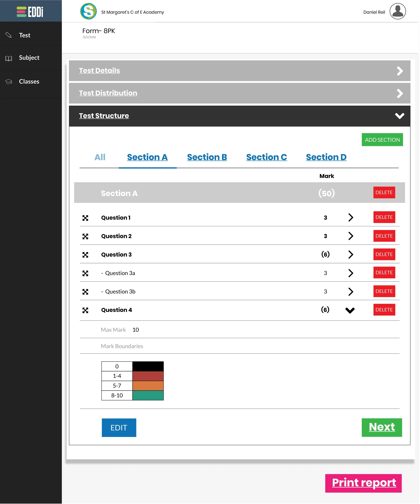
Task: Click the open book Subject icon
Action: click(9, 58)
